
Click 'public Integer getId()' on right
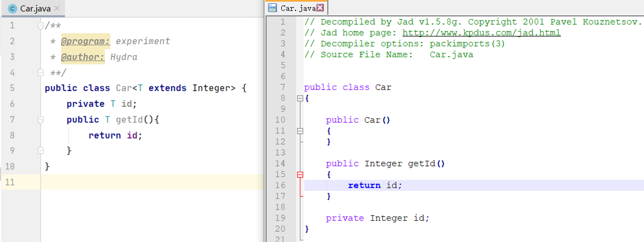[x=385, y=164]
